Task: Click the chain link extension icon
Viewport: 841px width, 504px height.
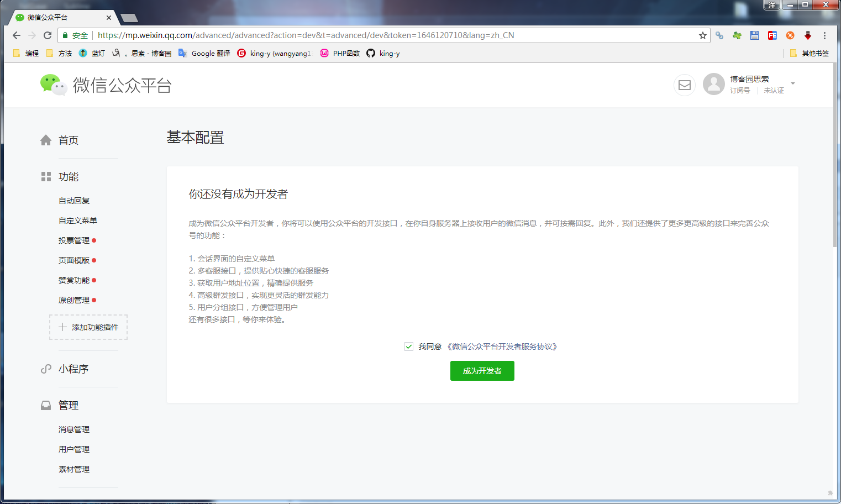Action: (719, 35)
